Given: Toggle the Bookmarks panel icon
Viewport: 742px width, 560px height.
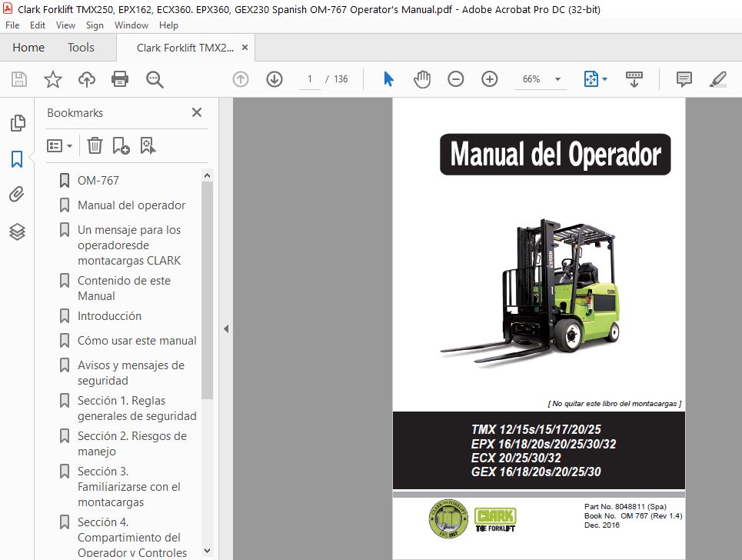Looking at the screenshot, I should point(17,159).
